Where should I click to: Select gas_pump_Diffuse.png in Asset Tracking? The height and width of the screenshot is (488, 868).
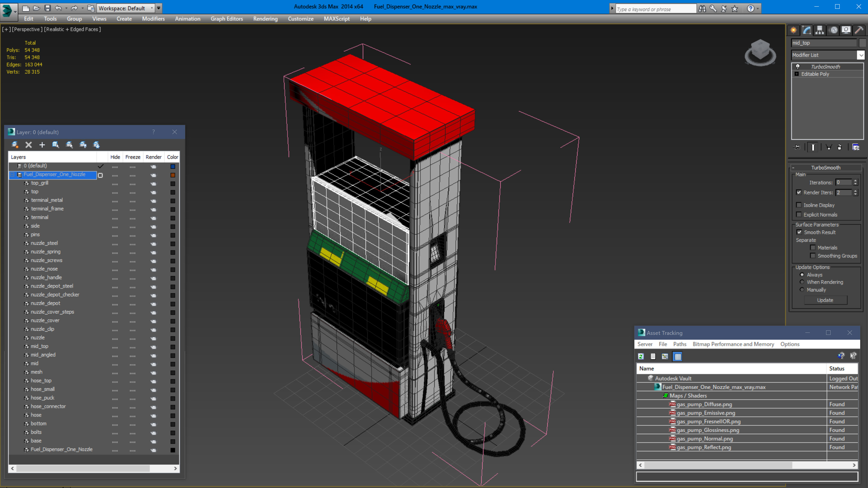coord(704,404)
